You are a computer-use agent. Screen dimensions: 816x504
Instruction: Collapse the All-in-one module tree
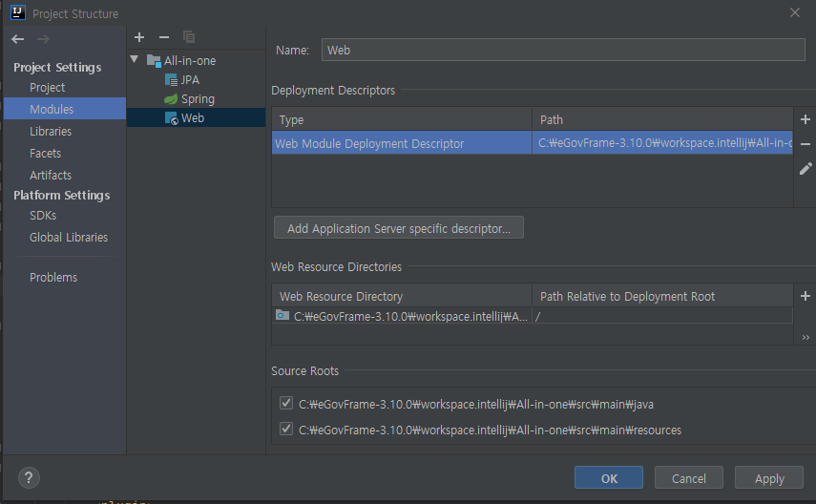[x=136, y=60]
